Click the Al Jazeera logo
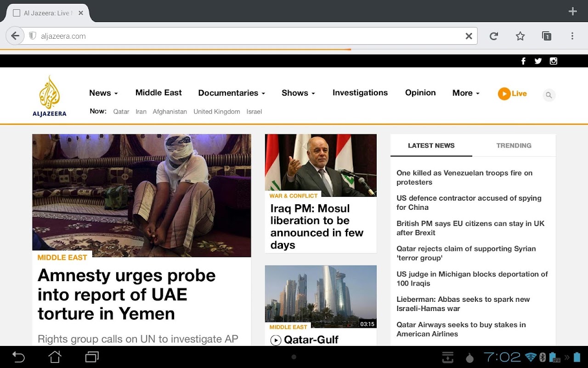This screenshot has height=368, width=588. 49,96
